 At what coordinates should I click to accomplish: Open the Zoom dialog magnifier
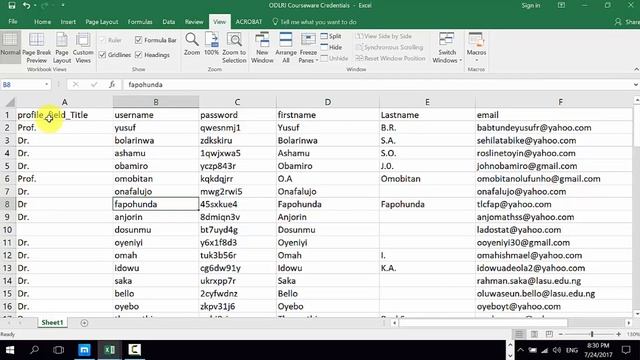[x=191, y=44]
